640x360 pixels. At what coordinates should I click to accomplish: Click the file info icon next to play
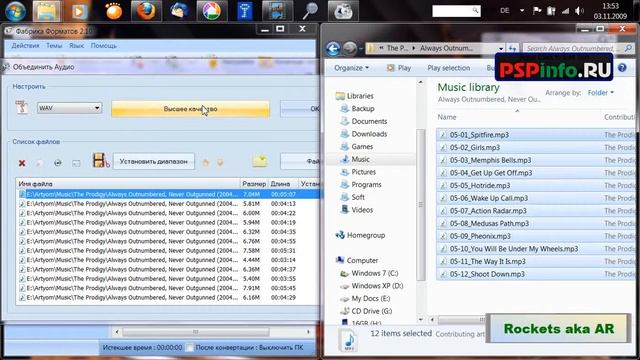click(x=76, y=163)
